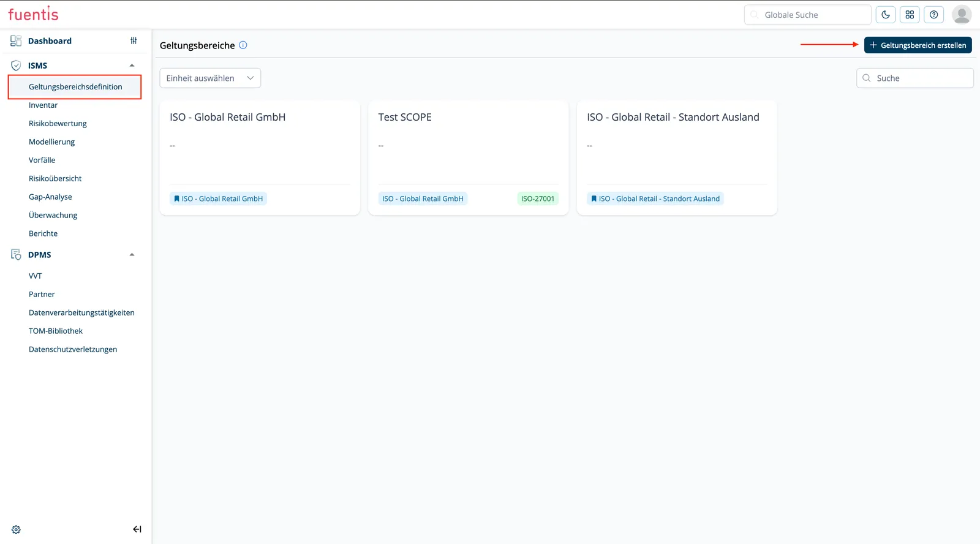Click the ISMS shield icon
Image resolution: width=980 pixels, height=544 pixels.
coord(16,66)
